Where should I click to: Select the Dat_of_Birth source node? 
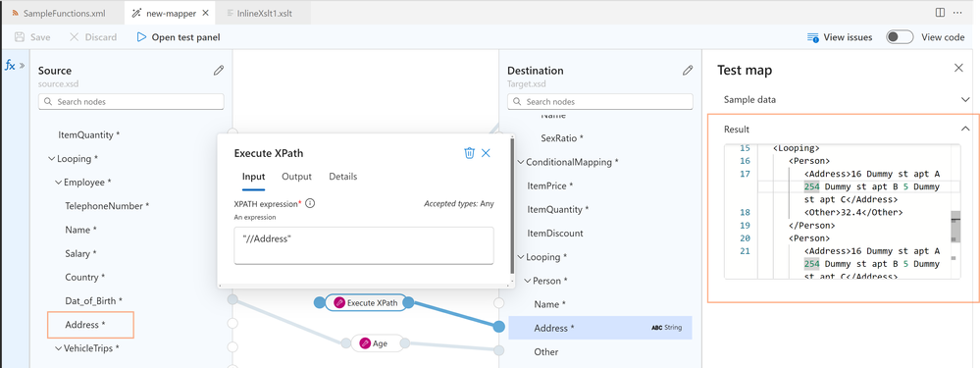click(94, 301)
